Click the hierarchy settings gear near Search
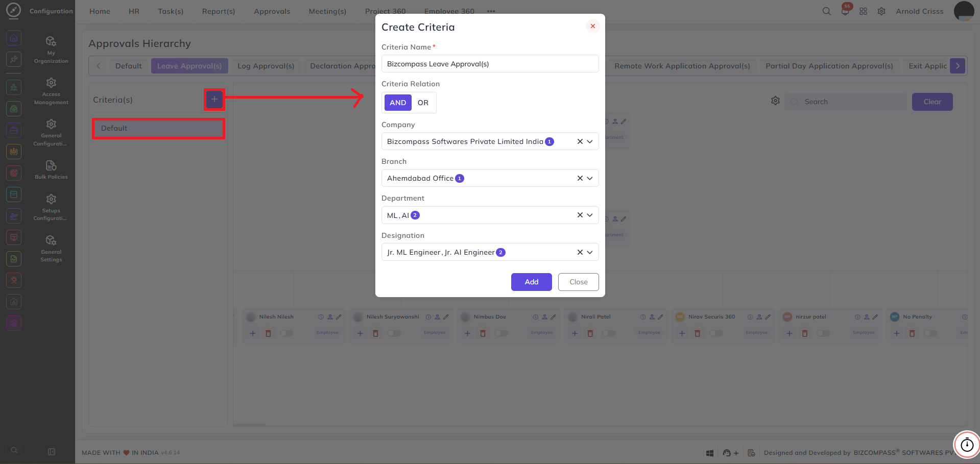The image size is (980, 464). [775, 101]
